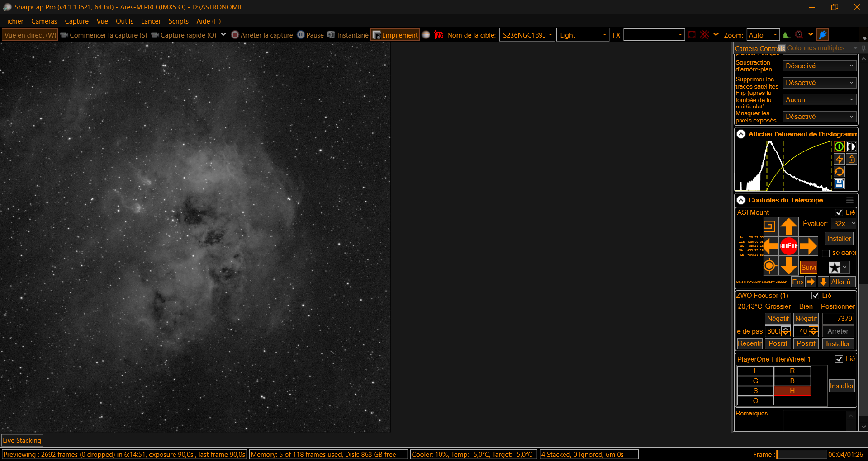Toggle the Empilement live stacking button
This screenshot has height=461, width=868.
395,35
